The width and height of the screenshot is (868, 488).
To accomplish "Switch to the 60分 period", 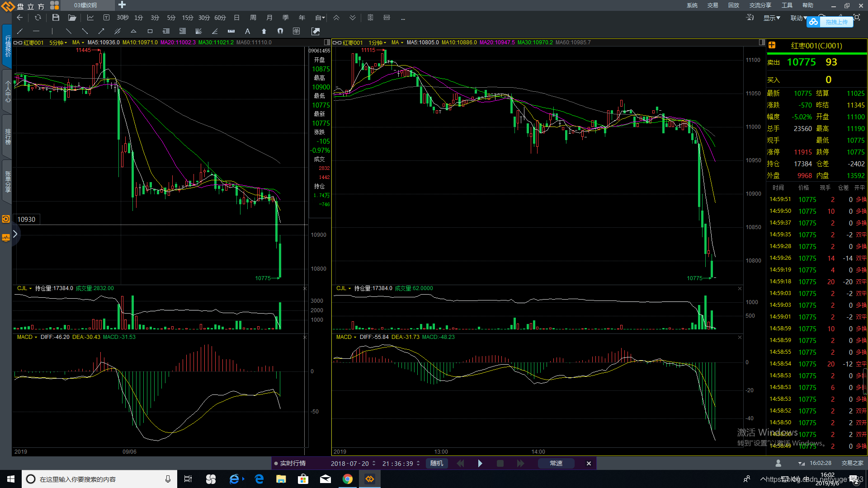I will pos(220,18).
